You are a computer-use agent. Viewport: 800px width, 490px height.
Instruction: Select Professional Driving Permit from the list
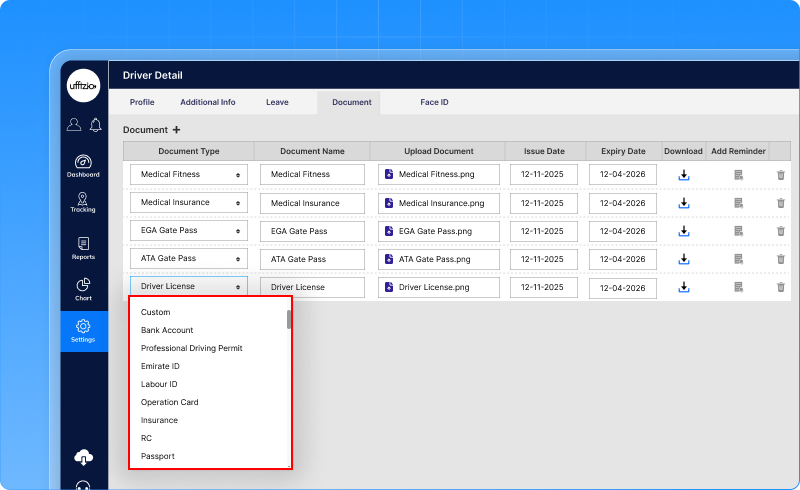click(192, 348)
